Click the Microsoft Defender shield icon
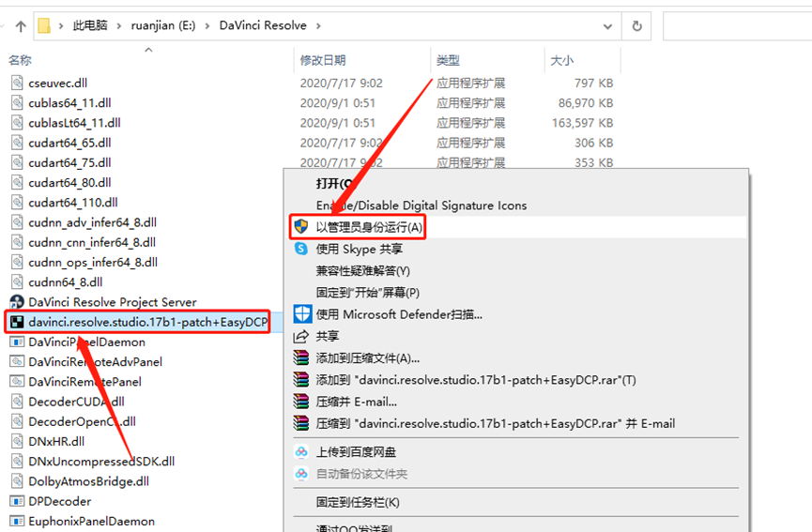 click(302, 314)
